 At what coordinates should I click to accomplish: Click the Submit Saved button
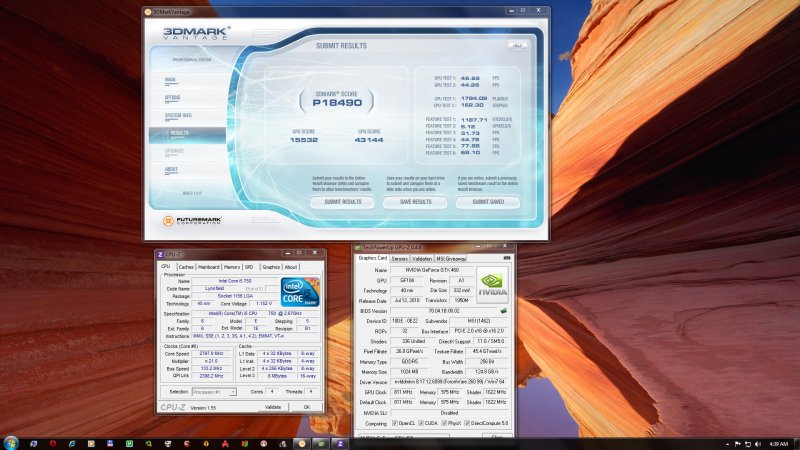[x=488, y=202]
